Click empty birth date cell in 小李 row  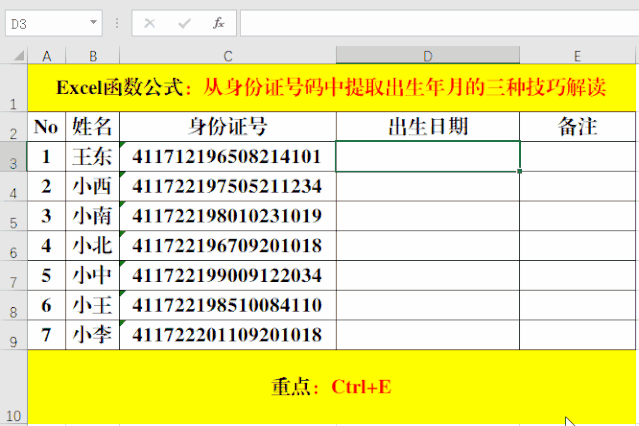tap(428, 335)
